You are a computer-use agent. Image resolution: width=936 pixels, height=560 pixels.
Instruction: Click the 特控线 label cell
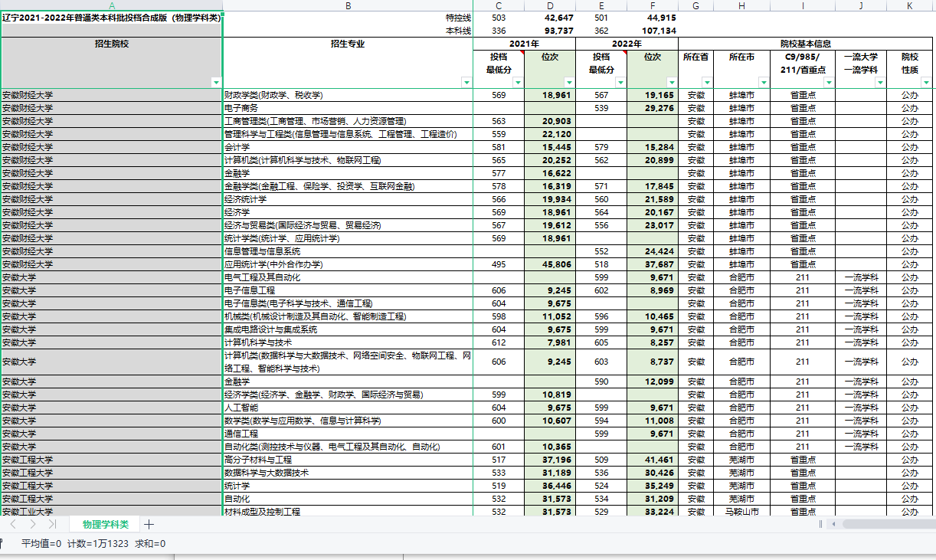tap(348, 18)
